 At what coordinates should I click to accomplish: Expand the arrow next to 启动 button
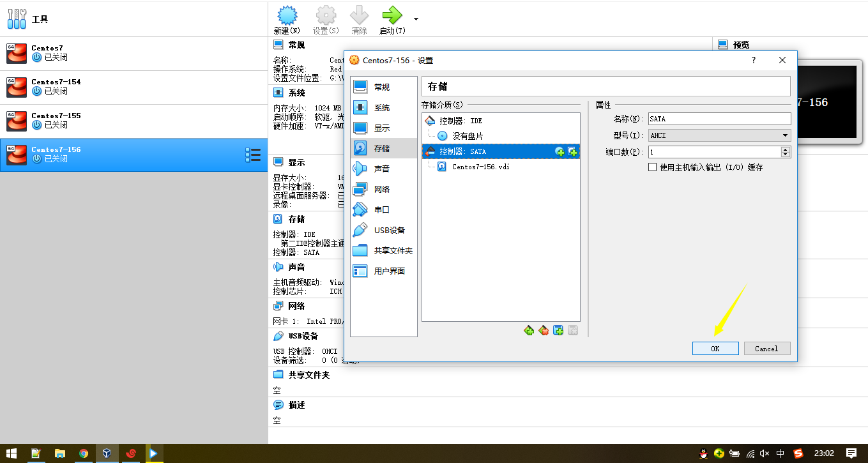(416, 19)
